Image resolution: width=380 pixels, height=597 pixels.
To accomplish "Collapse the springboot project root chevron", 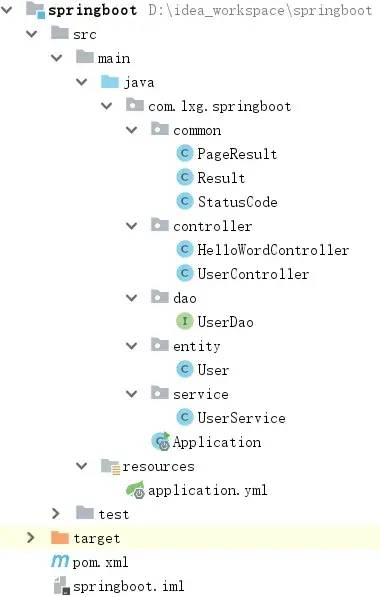I will 6,10.
